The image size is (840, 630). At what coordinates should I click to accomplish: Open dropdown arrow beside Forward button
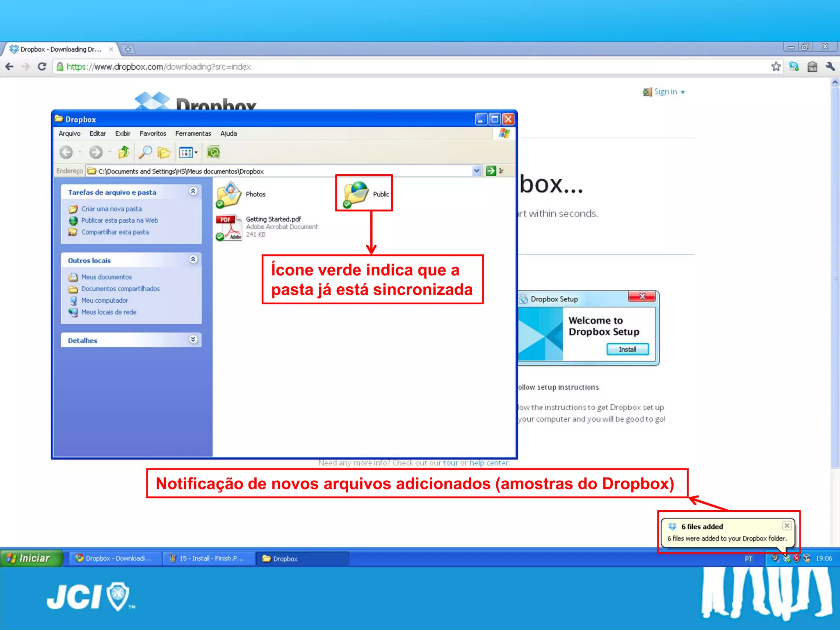tap(110, 153)
